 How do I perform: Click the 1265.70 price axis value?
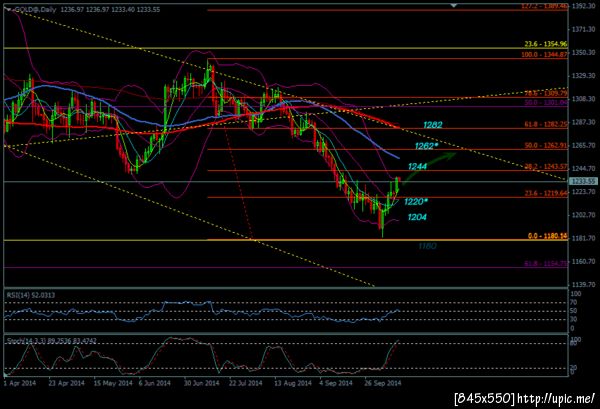583,146
